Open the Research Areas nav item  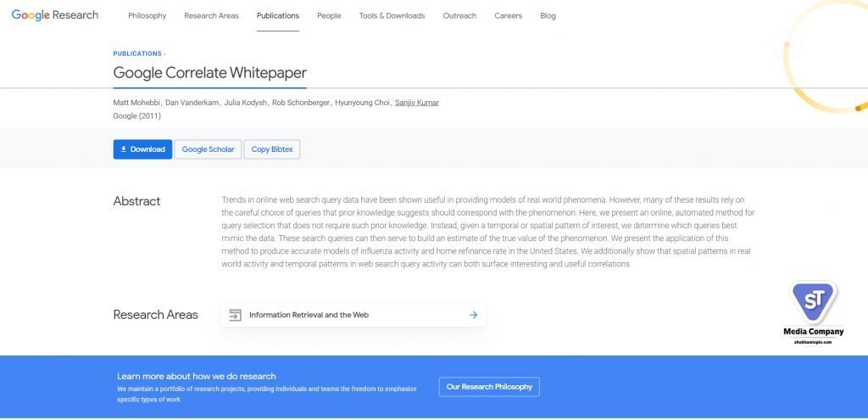tap(211, 15)
